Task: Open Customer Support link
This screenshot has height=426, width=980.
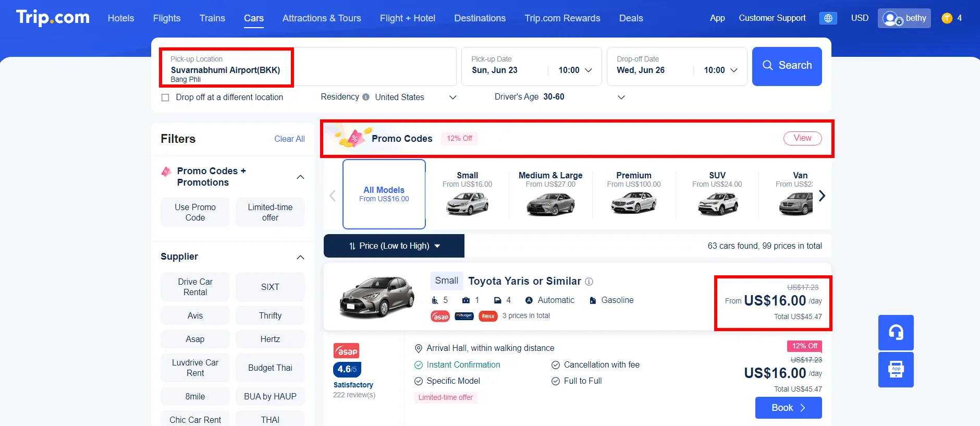Action: 772,18
